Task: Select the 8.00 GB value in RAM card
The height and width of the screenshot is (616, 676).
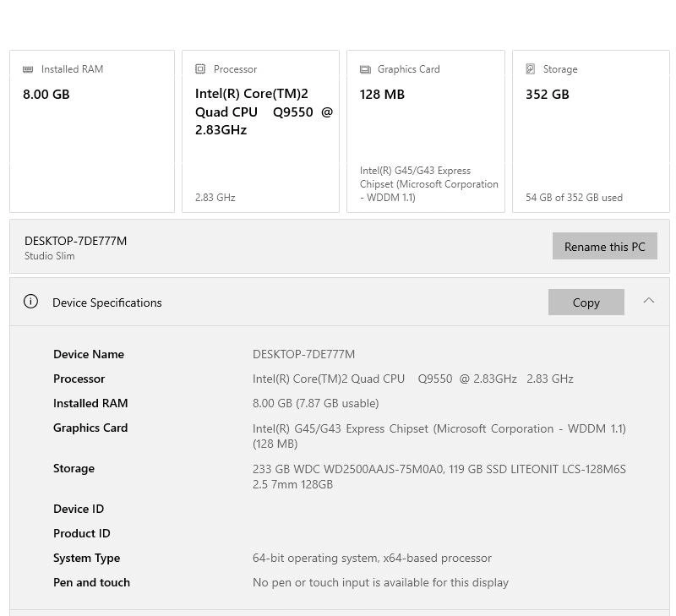Action: [46, 95]
